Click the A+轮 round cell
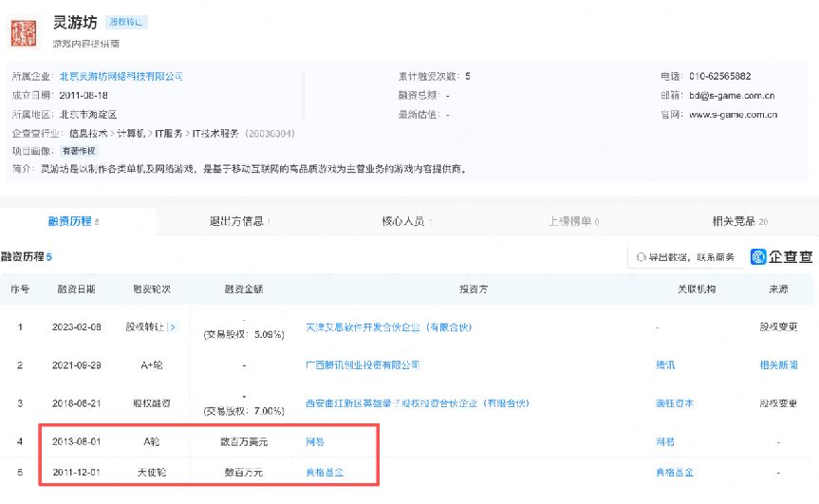This screenshot has height=504, width=819. tap(152, 365)
